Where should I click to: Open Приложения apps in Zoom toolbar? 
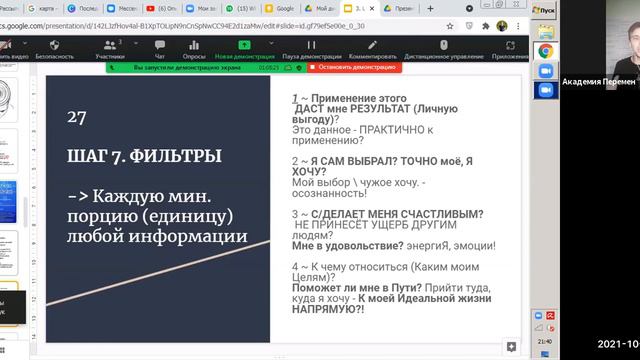(x=510, y=49)
